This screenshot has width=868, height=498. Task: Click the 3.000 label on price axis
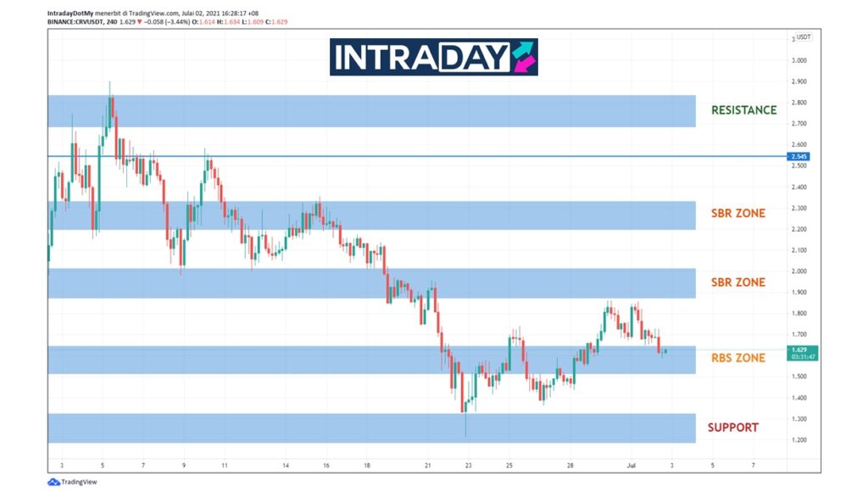click(x=799, y=61)
